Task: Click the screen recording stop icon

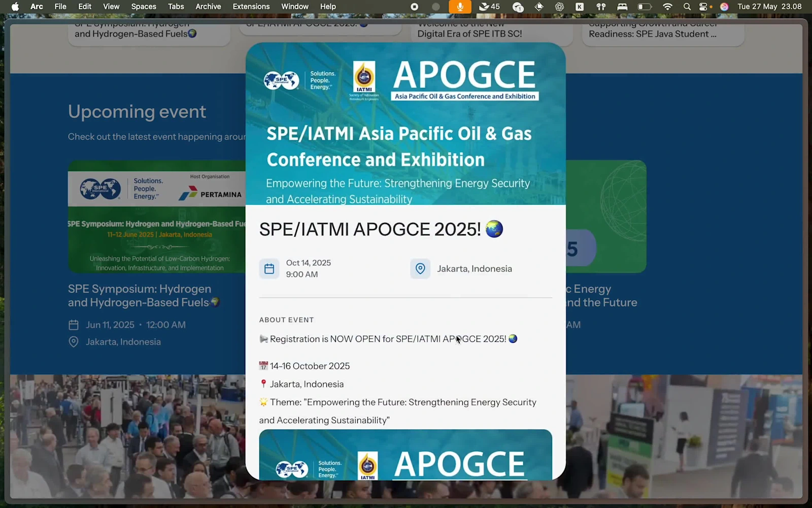Action: [x=415, y=7]
